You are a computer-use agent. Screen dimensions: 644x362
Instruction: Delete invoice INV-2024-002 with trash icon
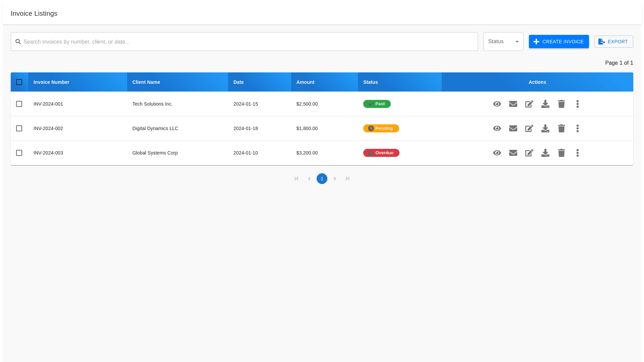tap(561, 128)
